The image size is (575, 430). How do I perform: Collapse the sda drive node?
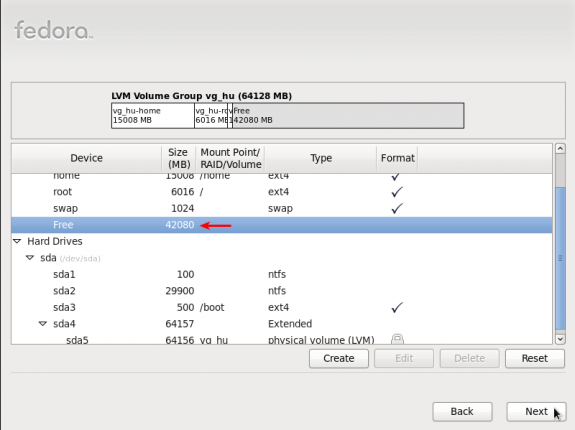[30, 258]
